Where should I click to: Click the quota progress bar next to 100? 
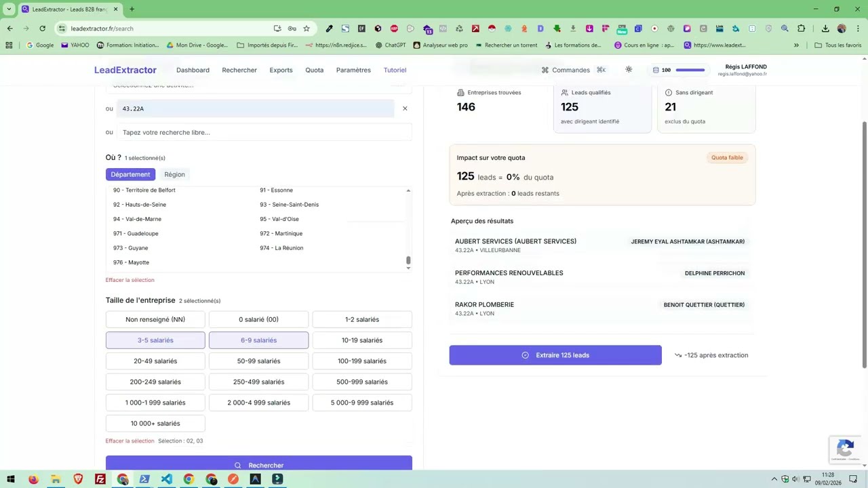coord(690,70)
